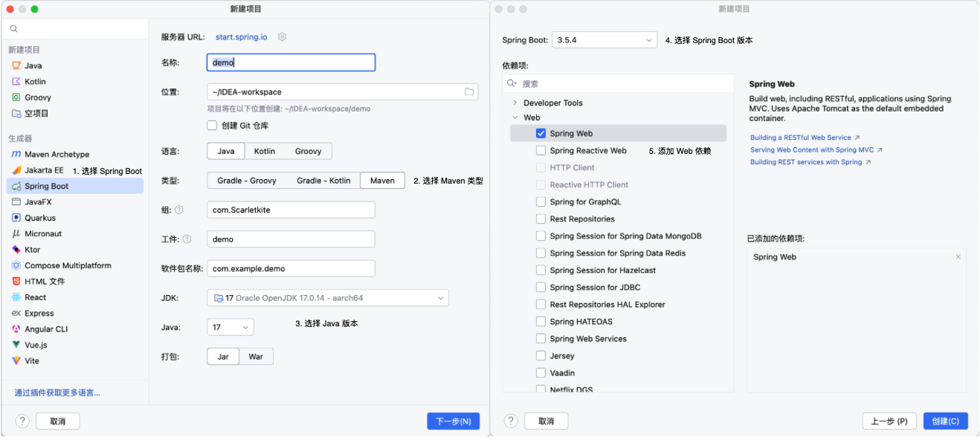This screenshot has width=980, height=440.
Task: Check Rest Repositories dependency
Action: click(x=541, y=219)
